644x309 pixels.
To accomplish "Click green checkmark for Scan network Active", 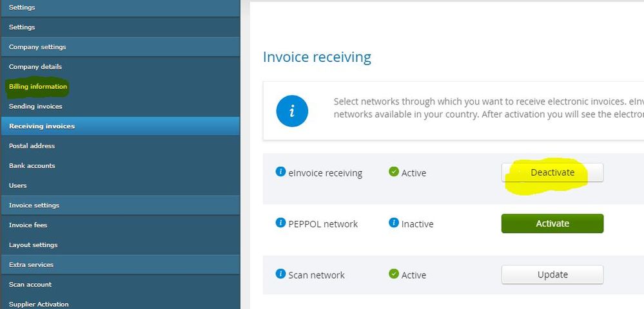I will pos(394,274).
